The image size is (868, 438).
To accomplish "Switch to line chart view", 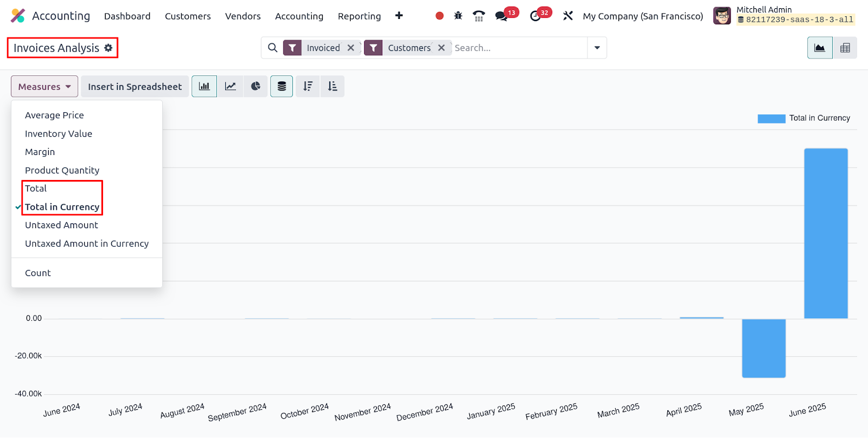I will click(231, 86).
